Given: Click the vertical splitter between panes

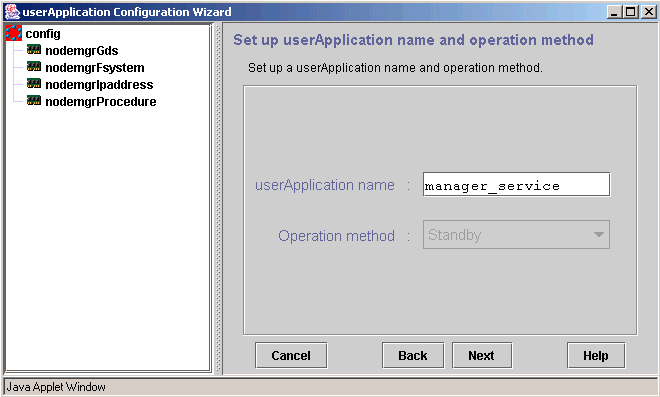Looking at the screenshot, I should click(218, 198).
